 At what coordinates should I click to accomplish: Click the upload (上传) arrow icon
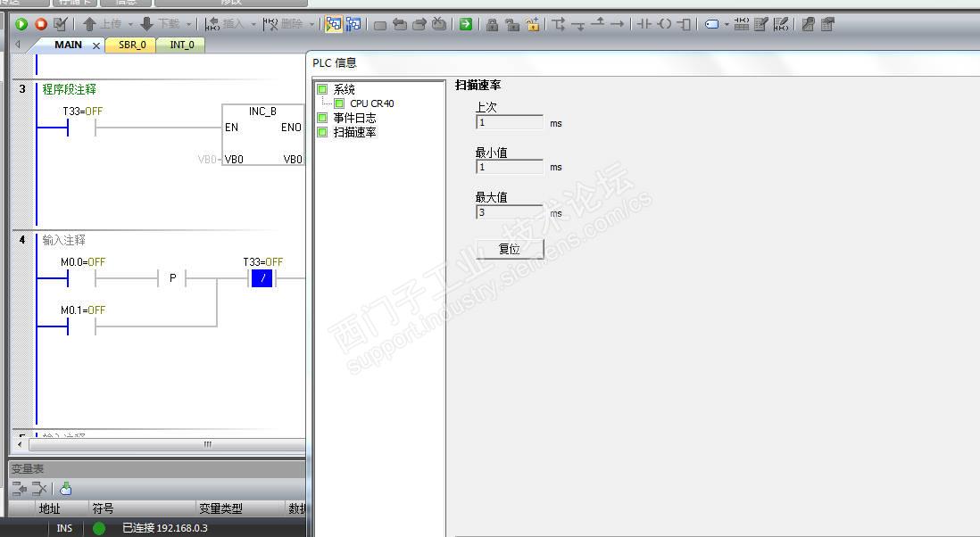point(89,24)
